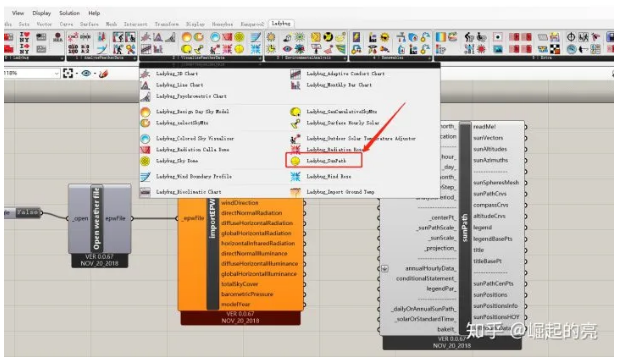Expand the Ladybug panel arrow in ribbon
This screenshot has width=619, height=360.
pyautogui.click(x=62, y=58)
